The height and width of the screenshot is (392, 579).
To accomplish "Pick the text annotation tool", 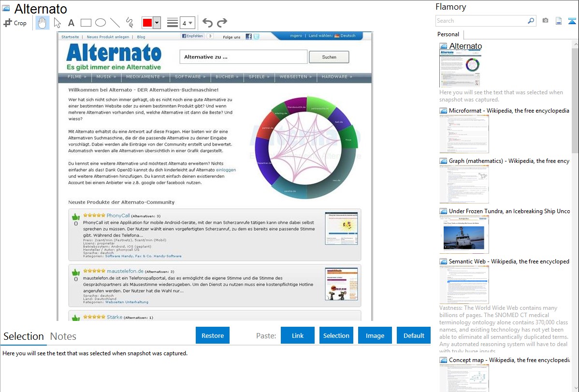I will [71, 23].
